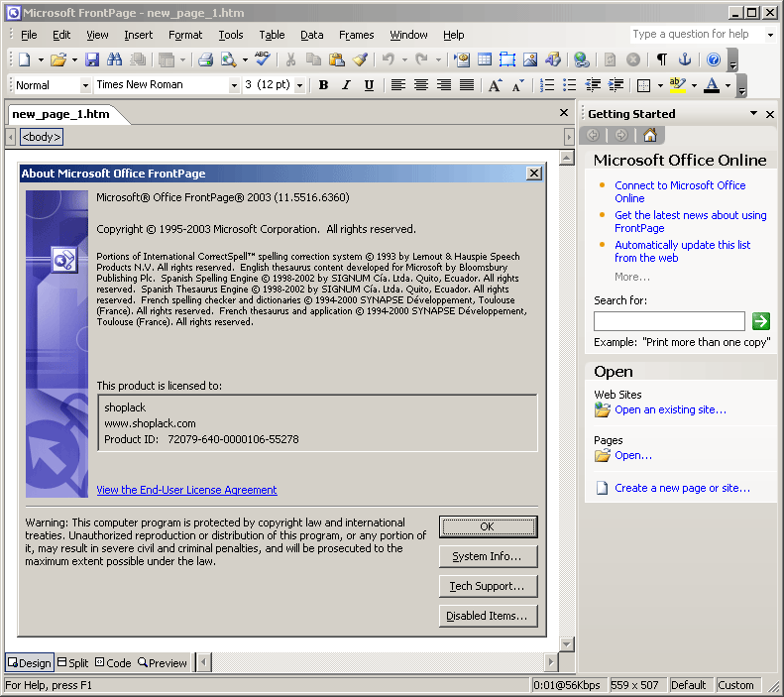Image resolution: width=784 pixels, height=697 pixels.
Task: Toggle Numbered list button
Action: pos(547,85)
